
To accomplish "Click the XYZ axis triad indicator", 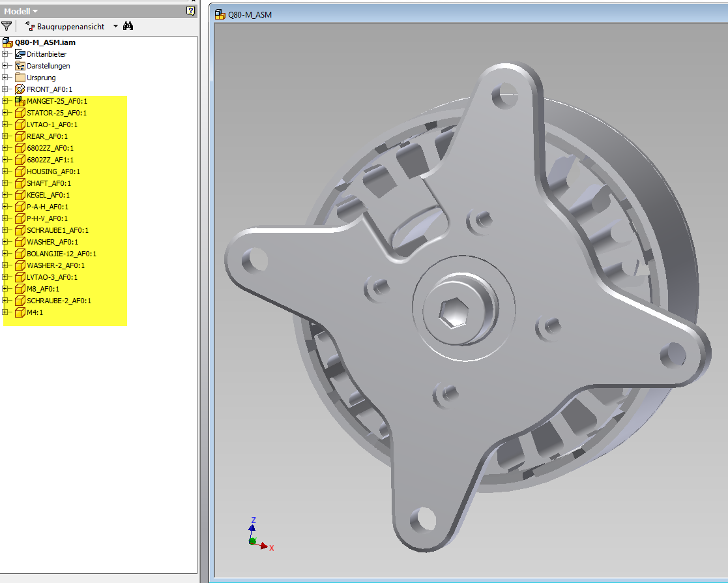I will (261, 534).
